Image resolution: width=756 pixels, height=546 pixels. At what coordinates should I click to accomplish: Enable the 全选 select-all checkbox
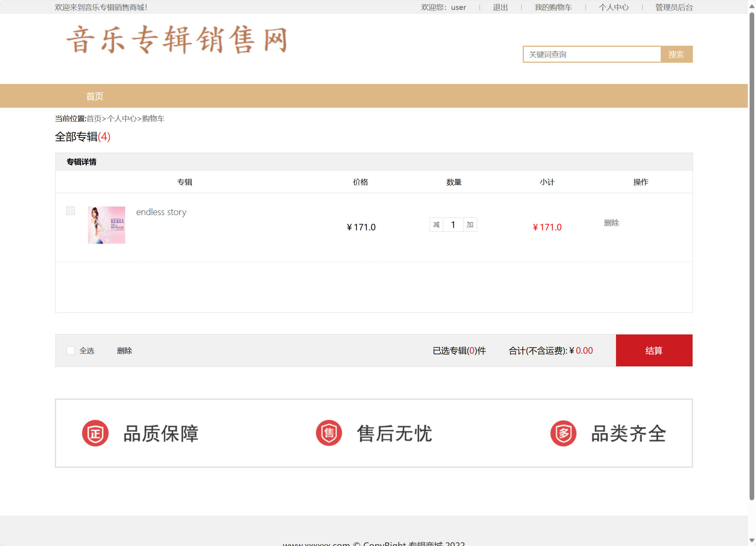click(x=70, y=350)
